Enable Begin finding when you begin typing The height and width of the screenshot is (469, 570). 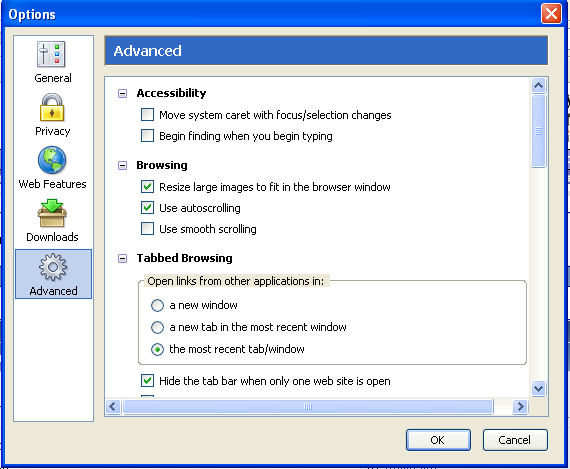click(147, 136)
